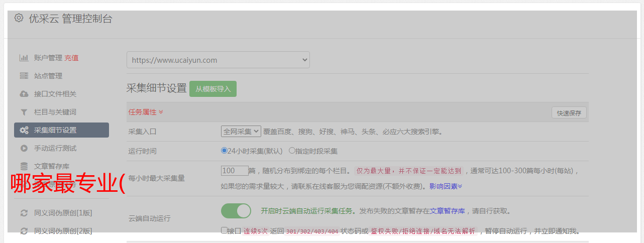
Task: Open 文章暂存库 in the sidebar
Action: [x=52, y=166]
